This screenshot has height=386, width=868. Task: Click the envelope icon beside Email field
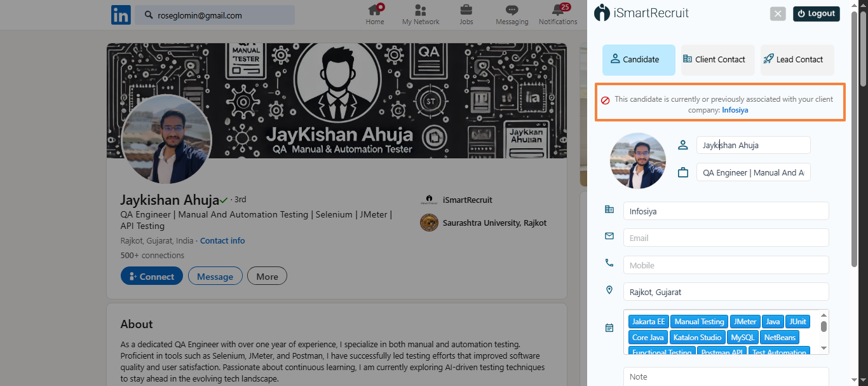pyautogui.click(x=609, y=236)
